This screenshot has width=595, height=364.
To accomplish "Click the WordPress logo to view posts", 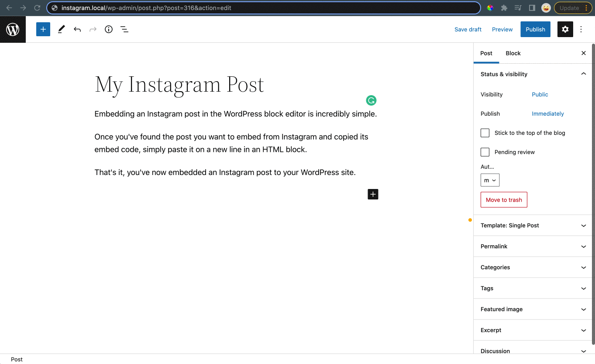I will tap(13, 29).
